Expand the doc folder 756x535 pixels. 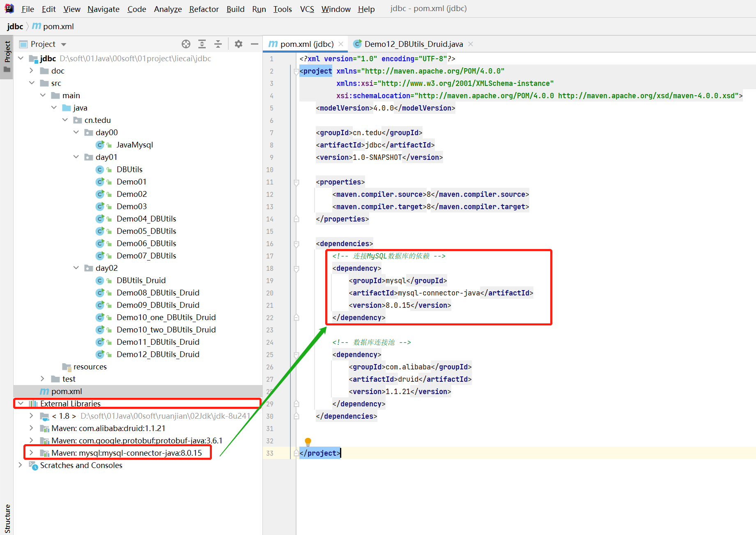[32, 71]
